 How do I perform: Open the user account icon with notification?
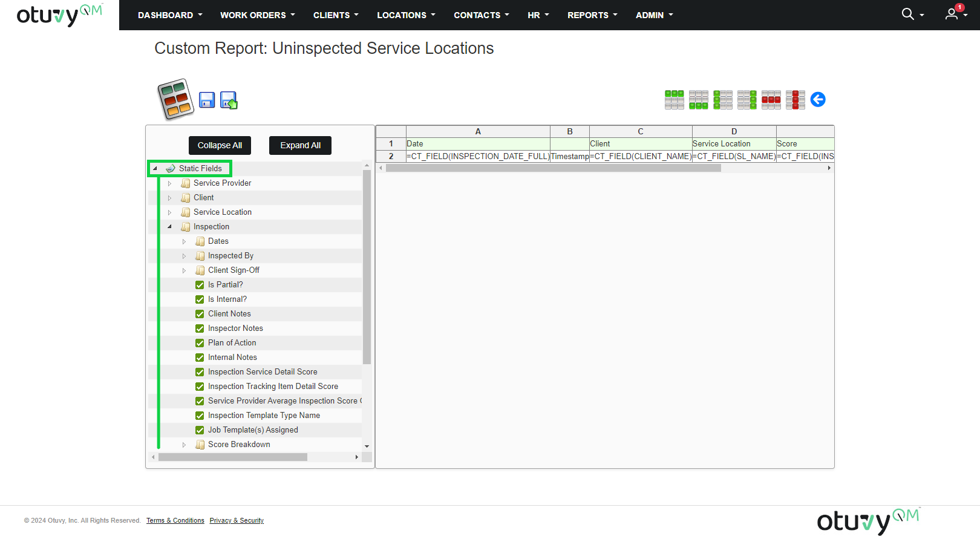(952, 13)
